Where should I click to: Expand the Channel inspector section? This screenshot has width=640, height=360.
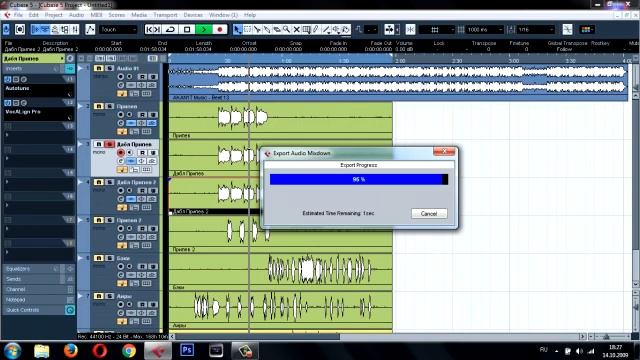click(x=38, y=289)
